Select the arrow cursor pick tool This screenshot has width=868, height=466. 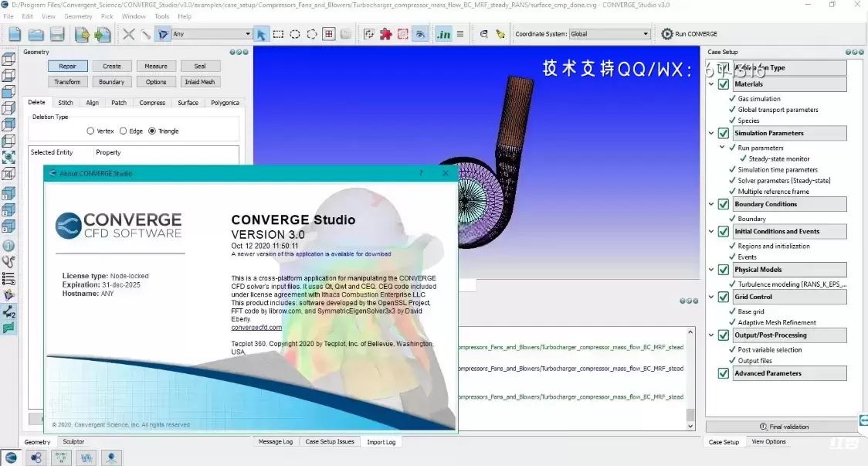tap(261, 34)
